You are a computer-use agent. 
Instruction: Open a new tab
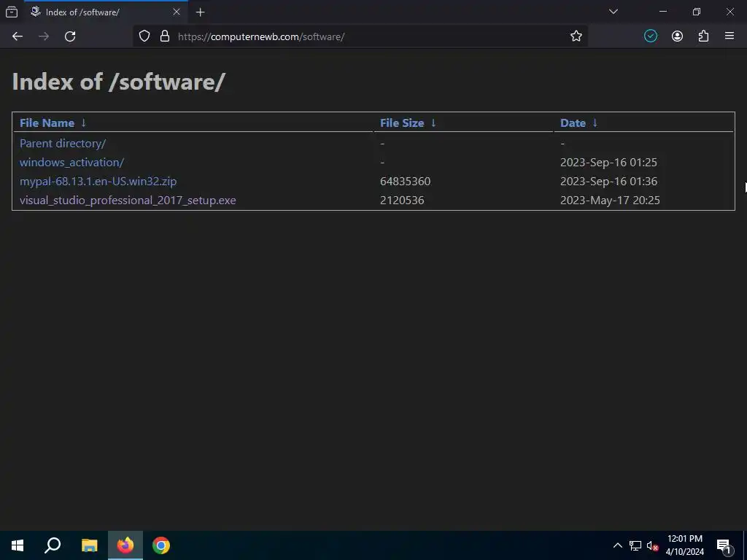point(201,12)
